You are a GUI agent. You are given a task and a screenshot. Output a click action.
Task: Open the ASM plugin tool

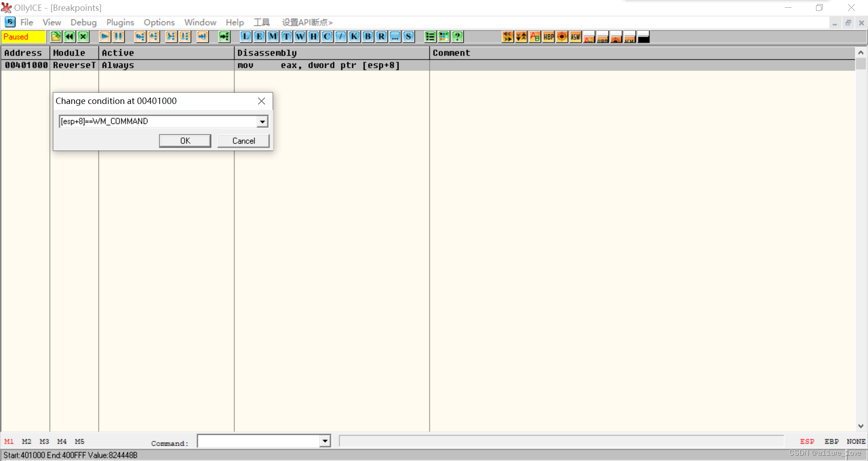coord(575,37)
